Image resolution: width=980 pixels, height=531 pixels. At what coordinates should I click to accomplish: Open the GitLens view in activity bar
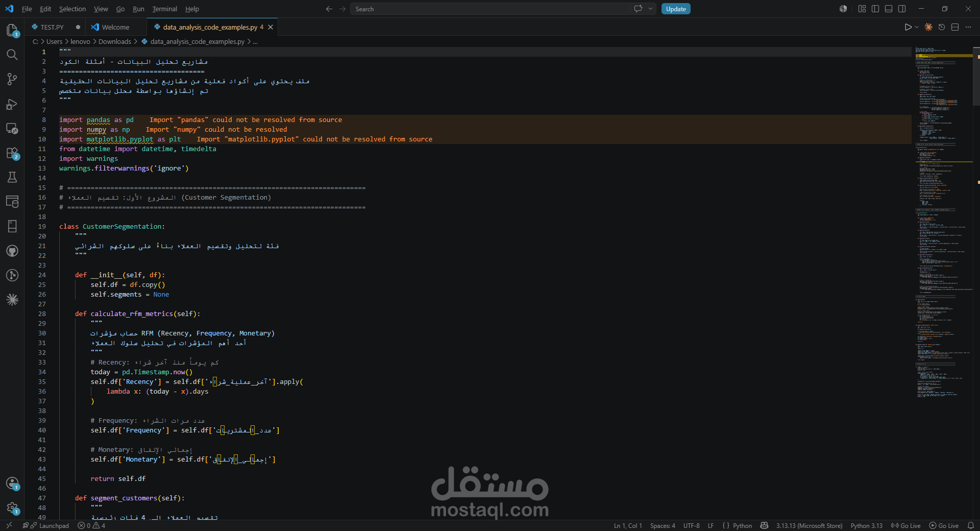point(12,275)
